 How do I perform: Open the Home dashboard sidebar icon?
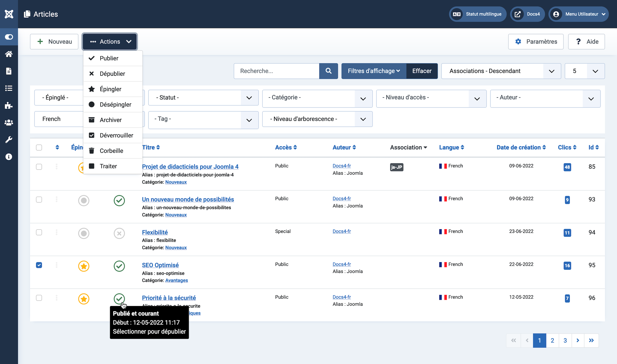tap(9, 54)
